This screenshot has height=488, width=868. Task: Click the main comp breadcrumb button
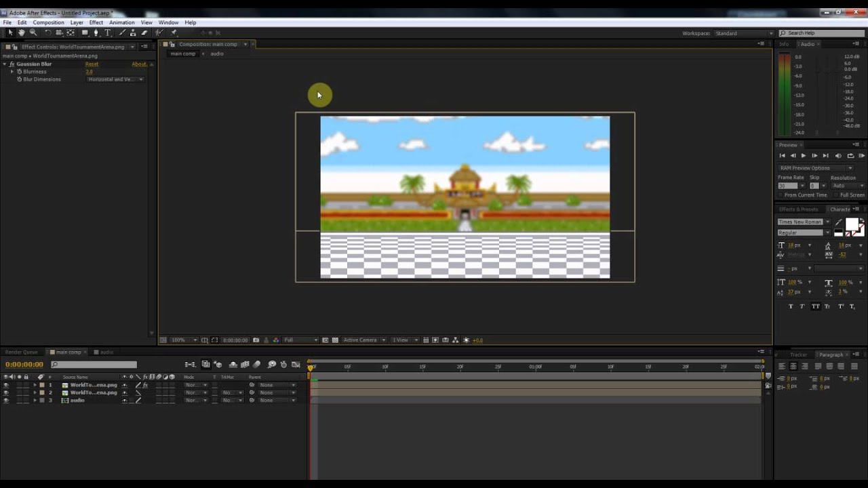(182, 54)
